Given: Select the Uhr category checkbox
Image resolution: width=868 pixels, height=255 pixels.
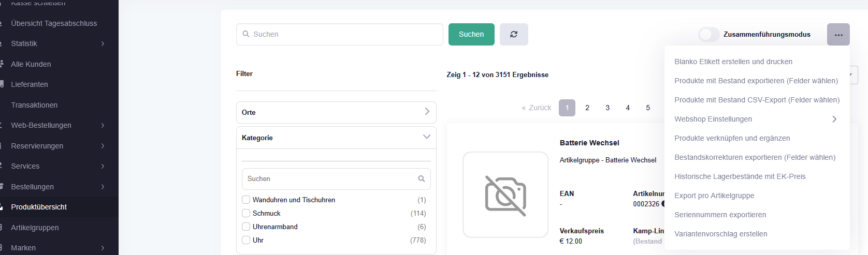Looking at the screenshot, I should (246, 240).
